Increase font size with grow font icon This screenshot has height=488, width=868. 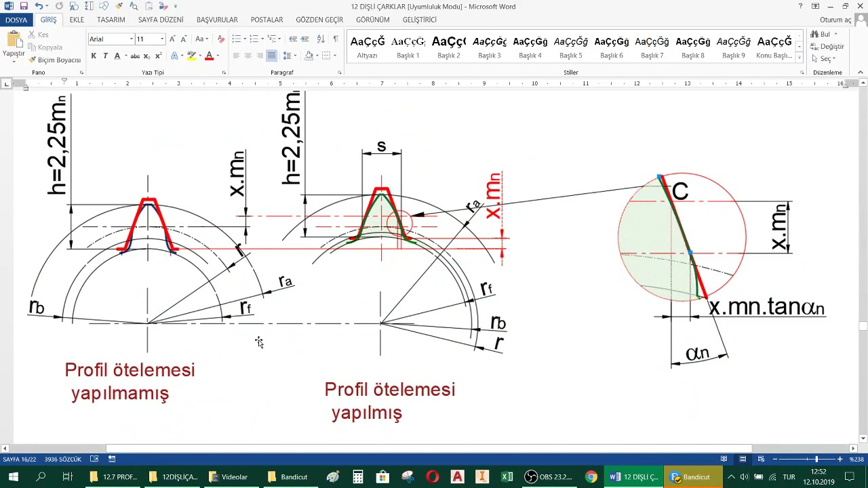pos(172,39)
